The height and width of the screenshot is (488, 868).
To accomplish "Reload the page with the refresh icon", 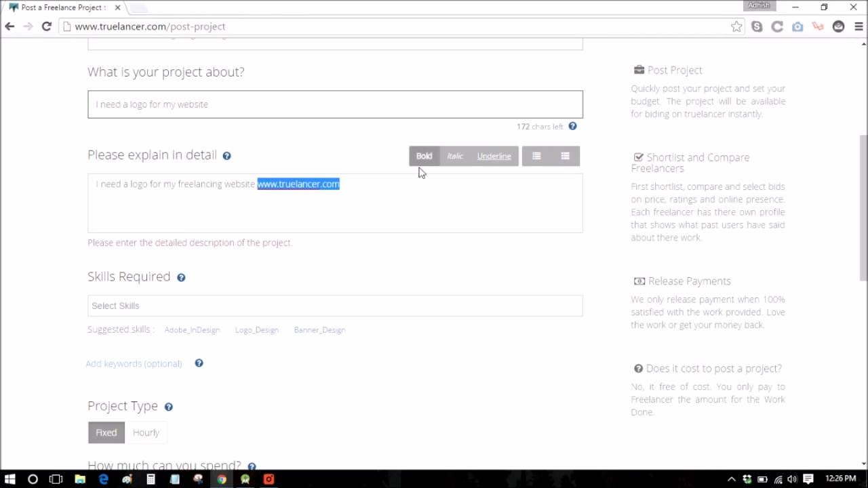I will pyautogui.click(x=46, y=26).
